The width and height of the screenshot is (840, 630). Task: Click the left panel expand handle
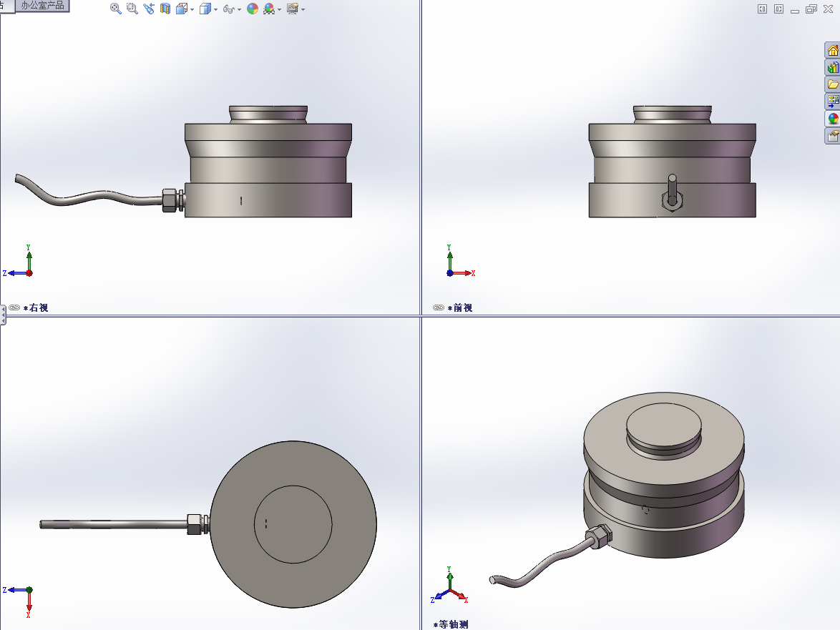3,315
